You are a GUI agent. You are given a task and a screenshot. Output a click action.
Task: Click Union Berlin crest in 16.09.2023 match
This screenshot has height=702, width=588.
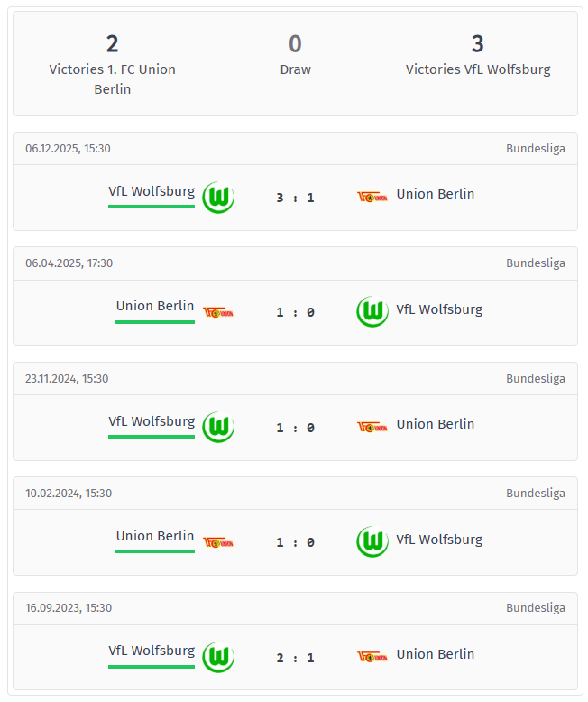[x=372, y=657]
